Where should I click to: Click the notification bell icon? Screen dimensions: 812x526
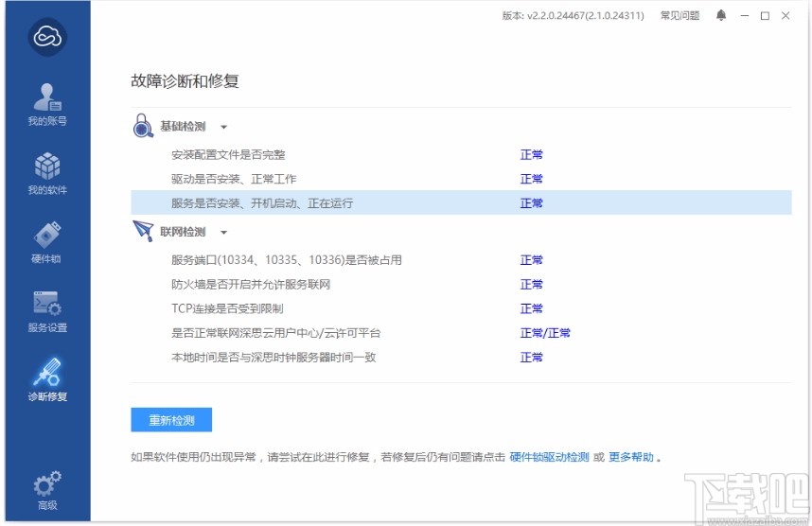(x=721, y=15)
